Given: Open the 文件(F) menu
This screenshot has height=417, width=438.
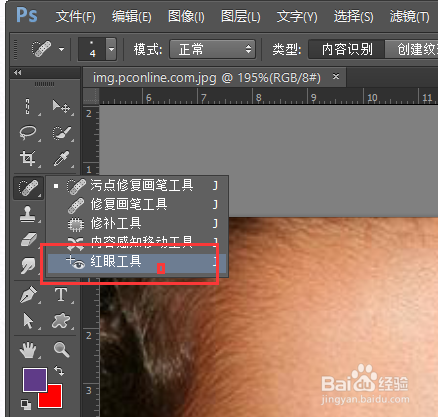Looking at the screenshot, I should point(76,16).
